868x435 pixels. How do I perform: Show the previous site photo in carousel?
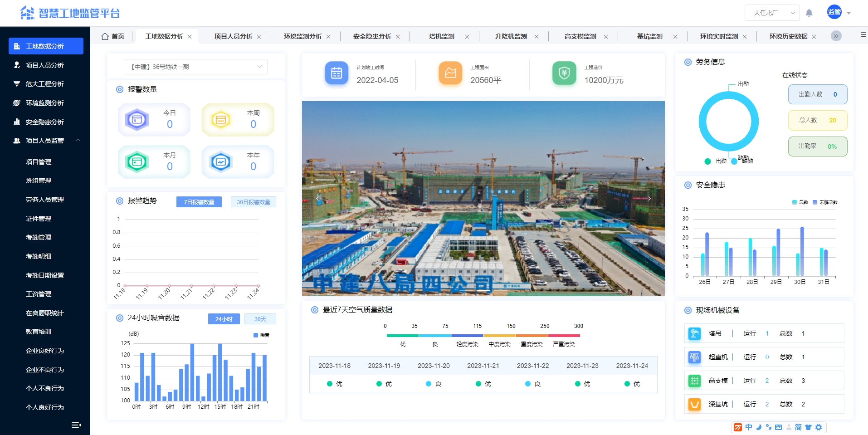pyautogui.click(x=317, y=198)
